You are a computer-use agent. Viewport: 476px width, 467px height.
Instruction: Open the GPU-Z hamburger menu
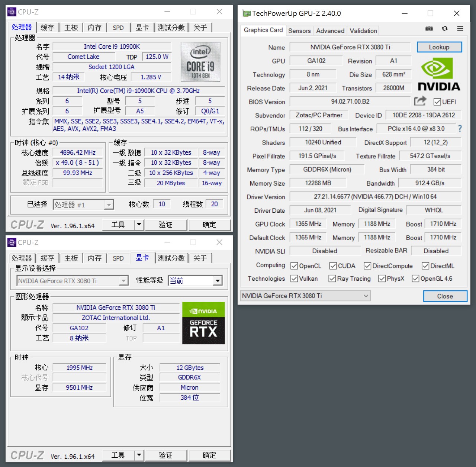pos(460,29)
